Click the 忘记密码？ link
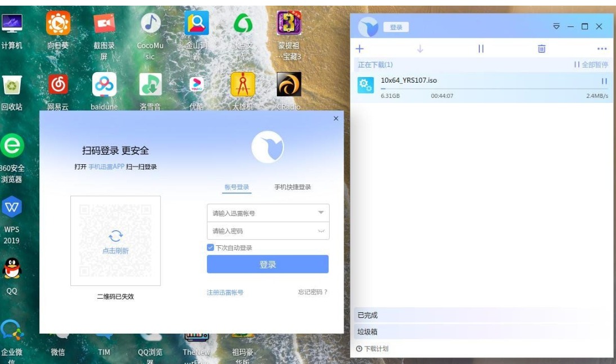 [313, 292]
